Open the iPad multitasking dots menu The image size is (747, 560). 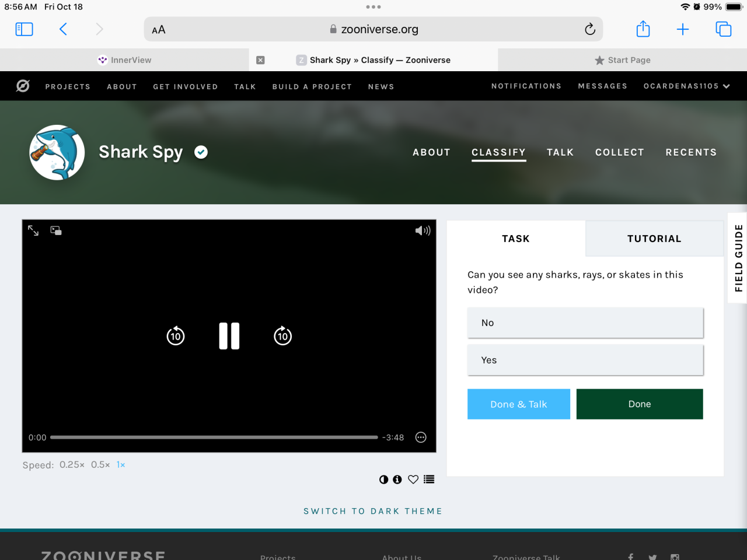click(373, 7)
